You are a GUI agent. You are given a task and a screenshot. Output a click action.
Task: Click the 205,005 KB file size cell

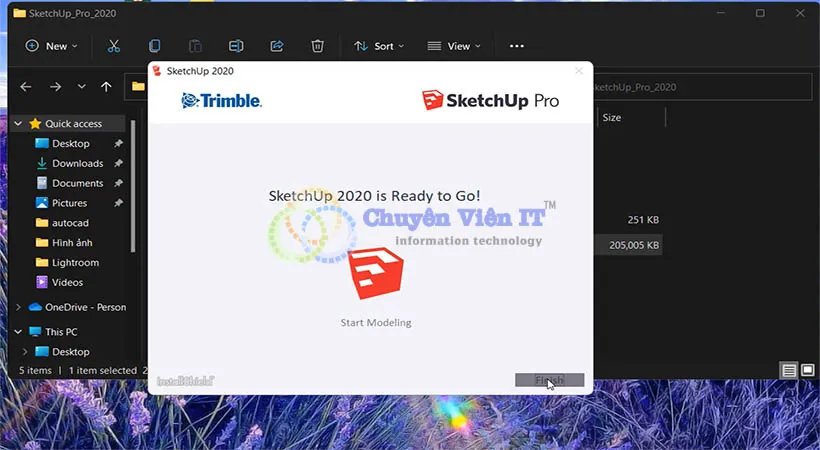click(x=634, y=245)
